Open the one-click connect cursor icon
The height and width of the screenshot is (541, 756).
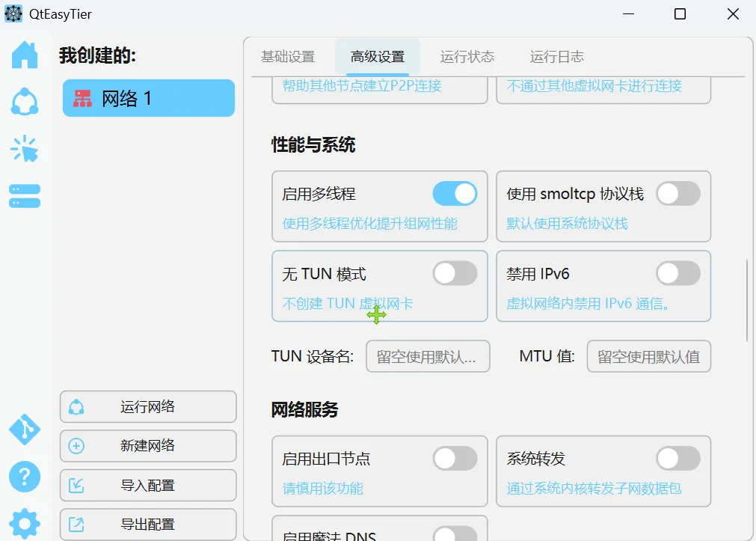[x=24, y=149]
